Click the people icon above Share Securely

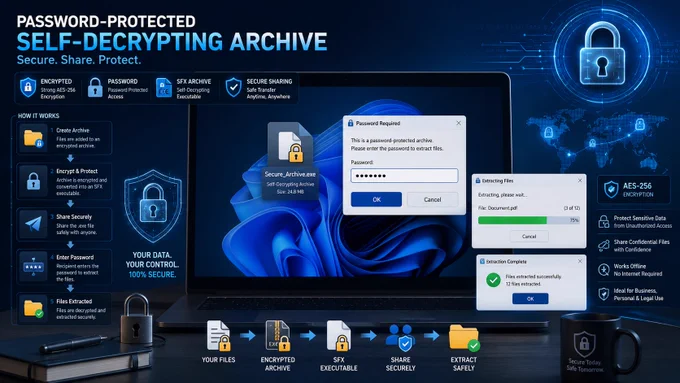(x=400, y=337)
